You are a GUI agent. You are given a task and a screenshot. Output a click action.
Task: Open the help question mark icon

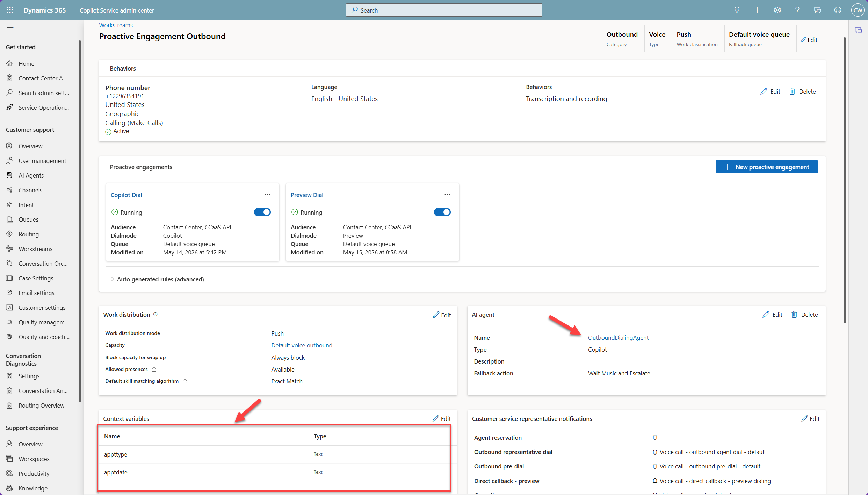[797, 10]
